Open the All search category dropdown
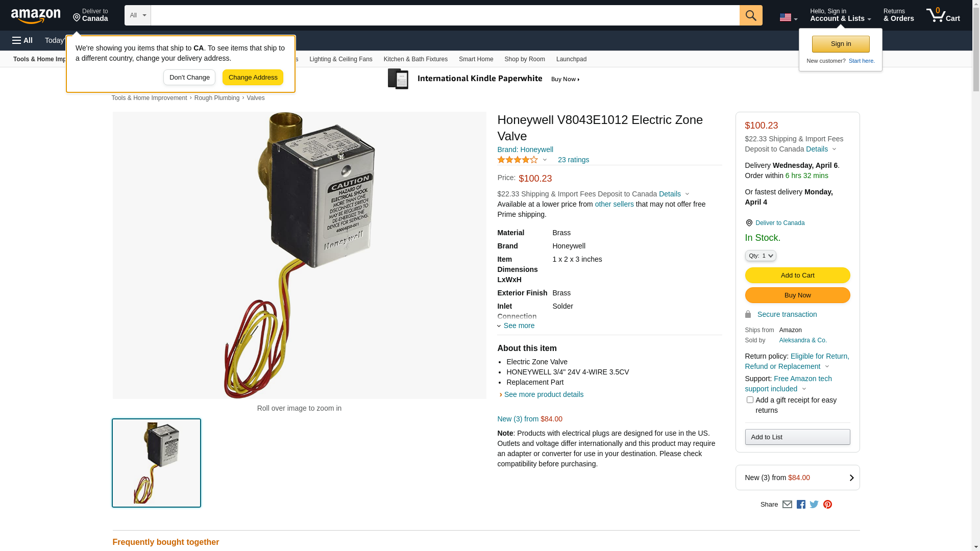 (138, 15)
